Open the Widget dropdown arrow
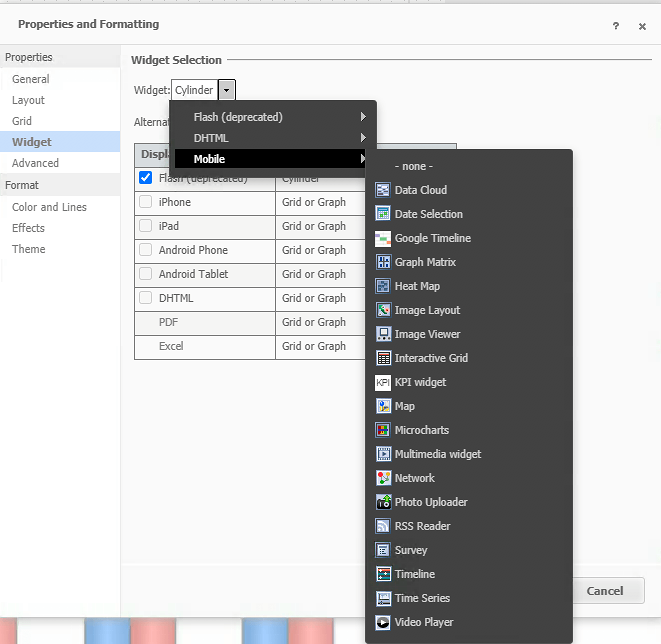661x644 pixels. tap(226, 90)
